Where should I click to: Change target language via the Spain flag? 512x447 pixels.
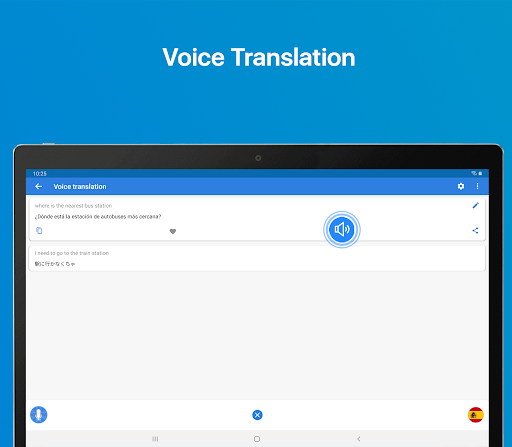pyautogui.click(x=476, y=415)
